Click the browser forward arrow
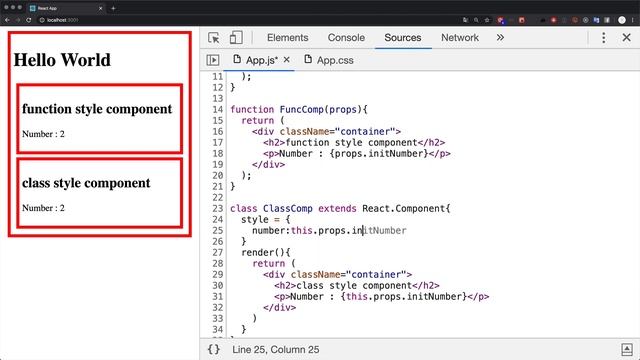 (18, 20)
